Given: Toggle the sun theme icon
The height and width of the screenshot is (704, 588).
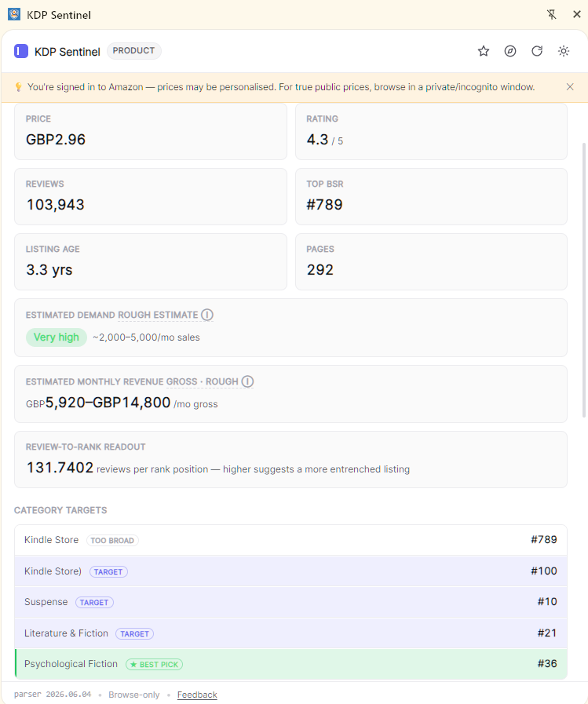Looking at the screenshot, I should click(564, 51).
